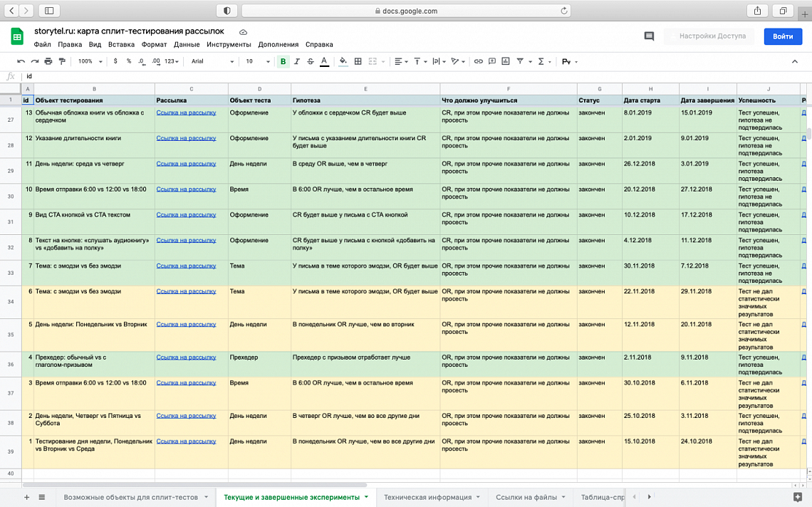
Task: Select the paint format tool
Action: coord(62,62)
